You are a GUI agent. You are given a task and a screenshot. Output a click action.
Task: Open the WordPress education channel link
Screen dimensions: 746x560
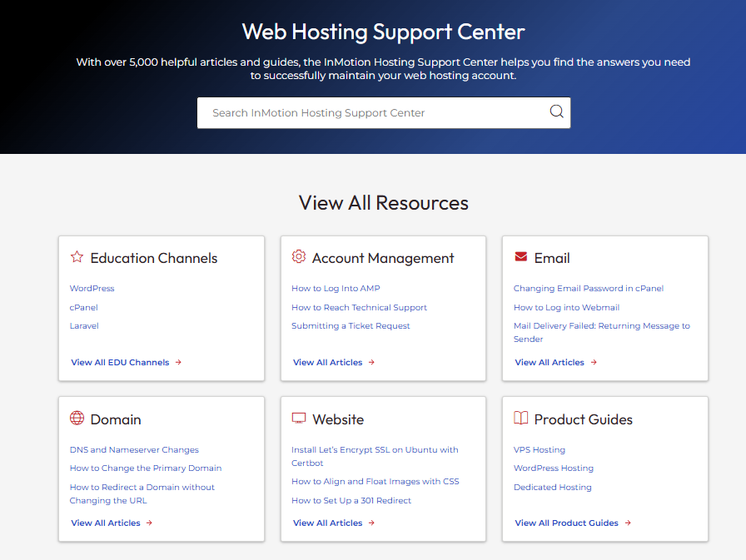92,288
